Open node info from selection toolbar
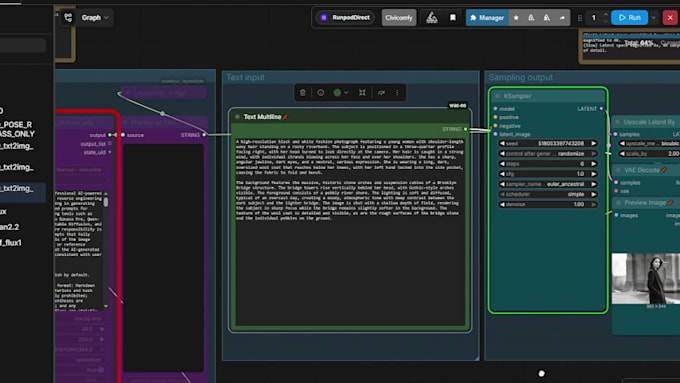Viewport: 680px width, 383px height. point(320,92)
